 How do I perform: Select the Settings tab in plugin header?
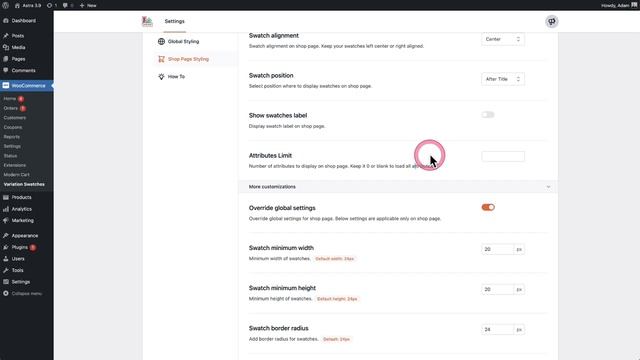coord(175,21)
